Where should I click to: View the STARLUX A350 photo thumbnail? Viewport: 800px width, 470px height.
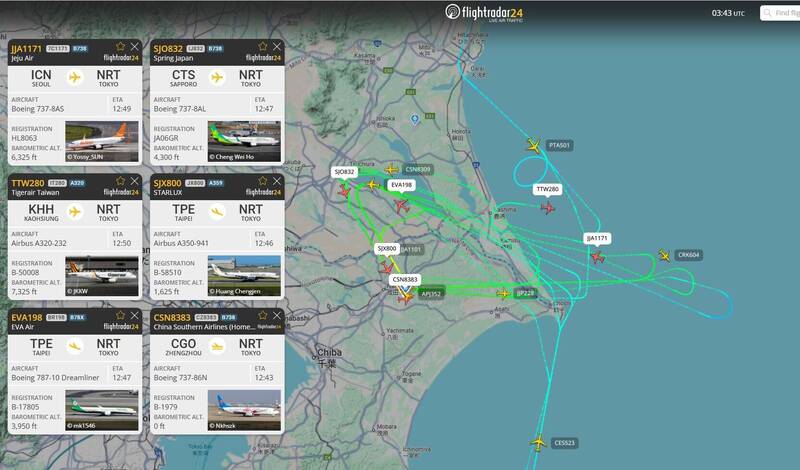point(244,276)
